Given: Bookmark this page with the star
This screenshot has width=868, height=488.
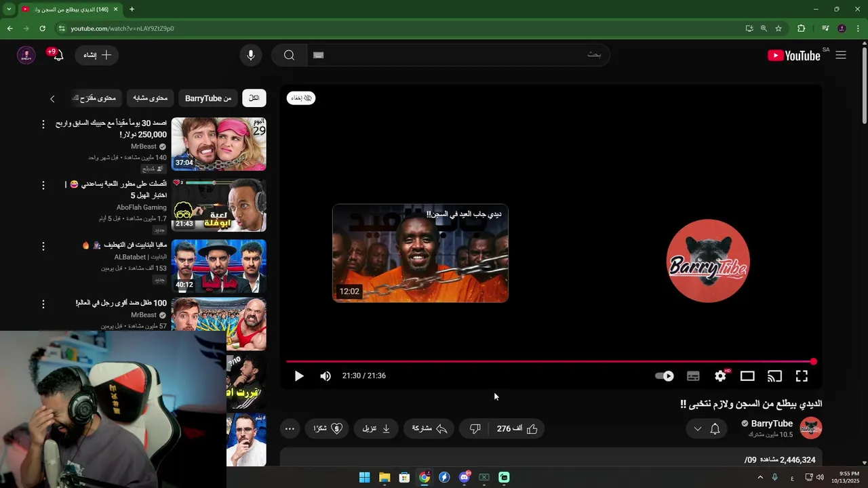Looking at the screenshot, I should (x=778, y=28).
